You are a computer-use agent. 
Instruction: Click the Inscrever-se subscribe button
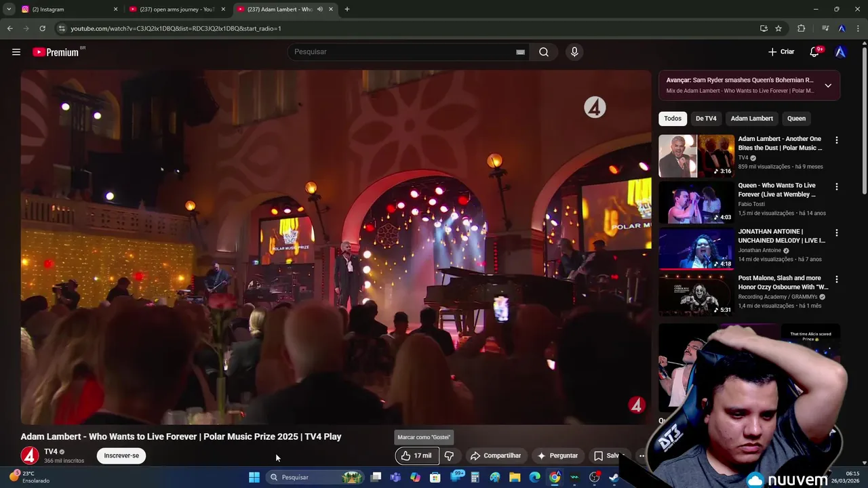121,455
